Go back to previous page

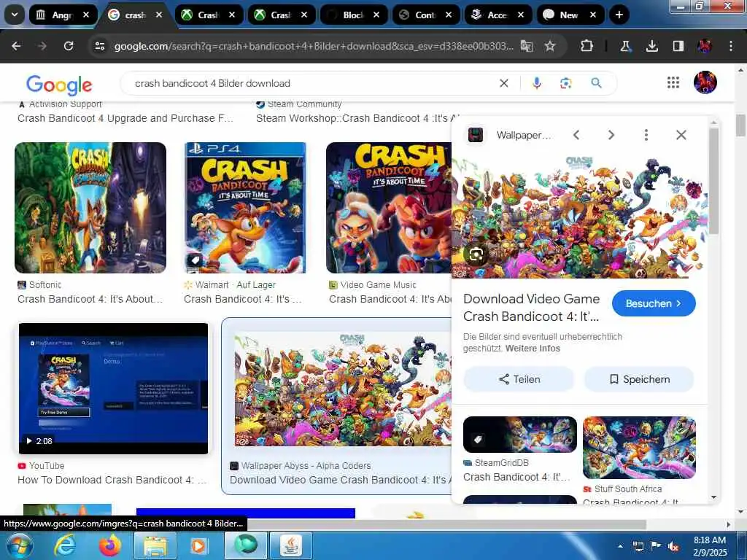coord(16,46)
